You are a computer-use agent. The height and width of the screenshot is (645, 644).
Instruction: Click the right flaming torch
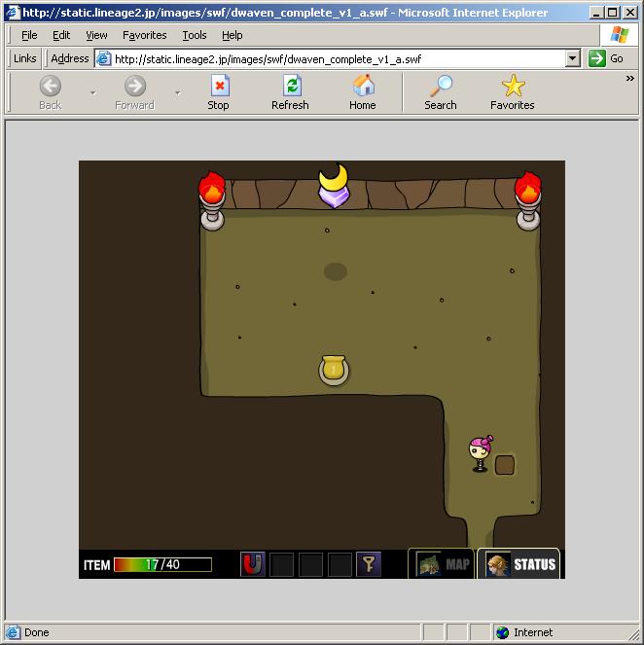(x=528, y=200)
